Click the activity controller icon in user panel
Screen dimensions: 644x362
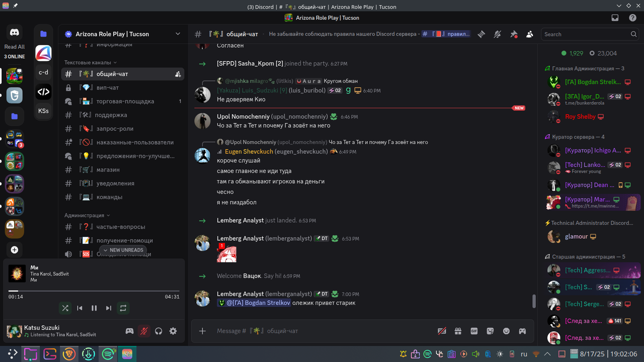click(x=129, y=331)
